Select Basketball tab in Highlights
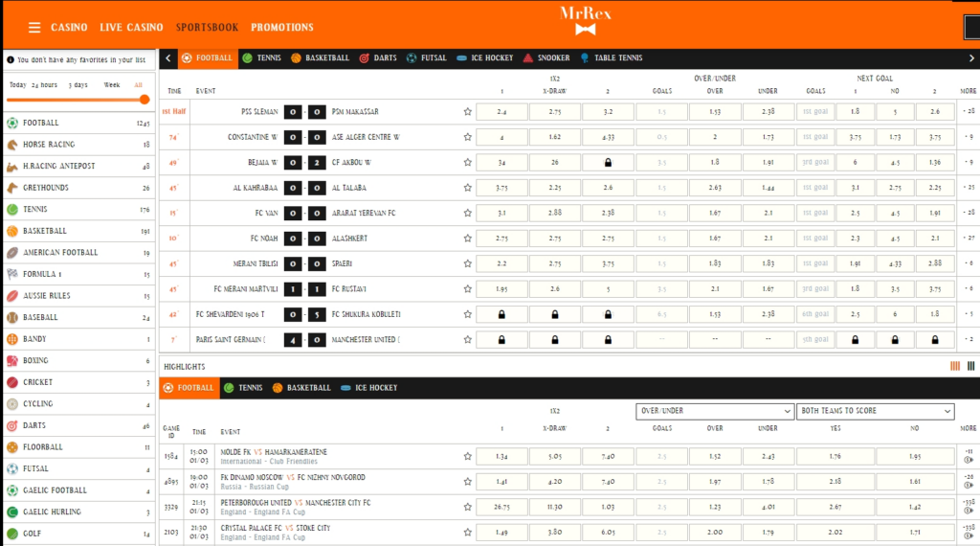The image size is (980, 546). pos(301,388)
